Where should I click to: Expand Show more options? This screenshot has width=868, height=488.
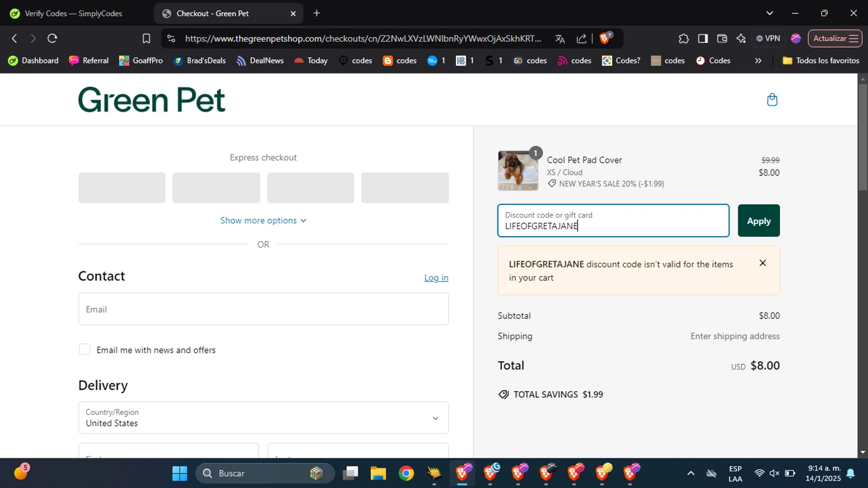[x=263, y=221]
